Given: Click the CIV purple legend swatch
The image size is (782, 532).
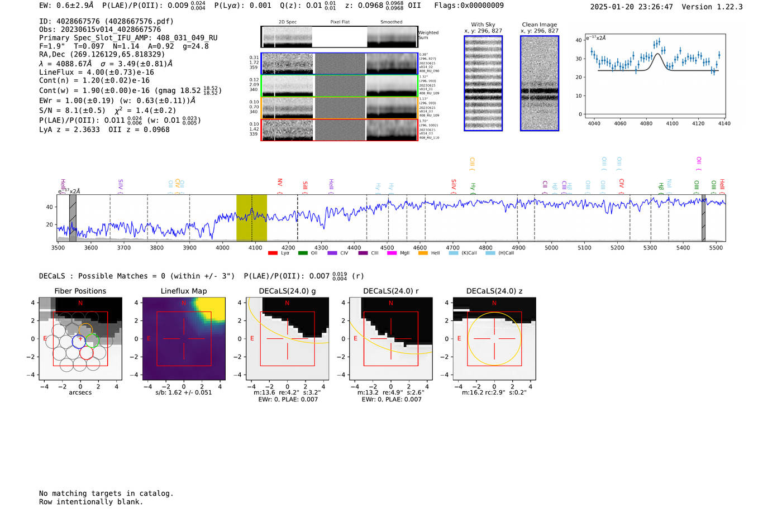Looking at the screenshot, I should (x=332, y=253).
